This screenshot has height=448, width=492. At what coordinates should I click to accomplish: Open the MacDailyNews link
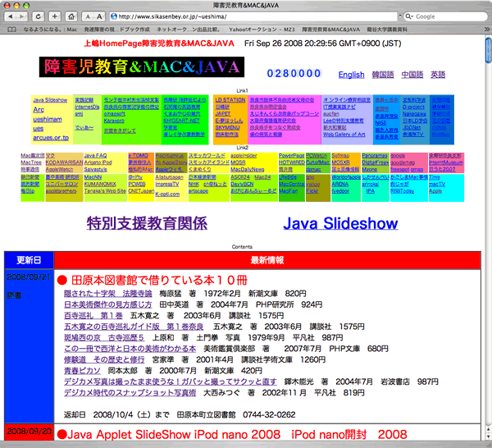[x=248, y=170]
